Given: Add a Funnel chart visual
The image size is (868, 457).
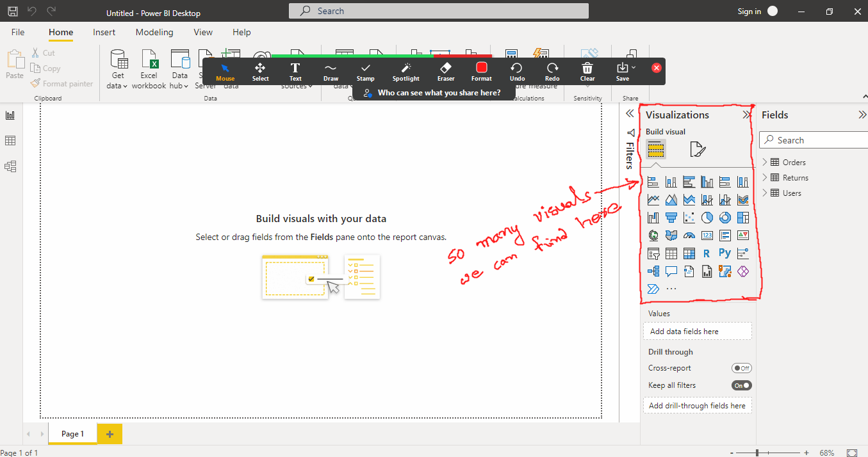Looking at the screenshot, I should point(671,218).
